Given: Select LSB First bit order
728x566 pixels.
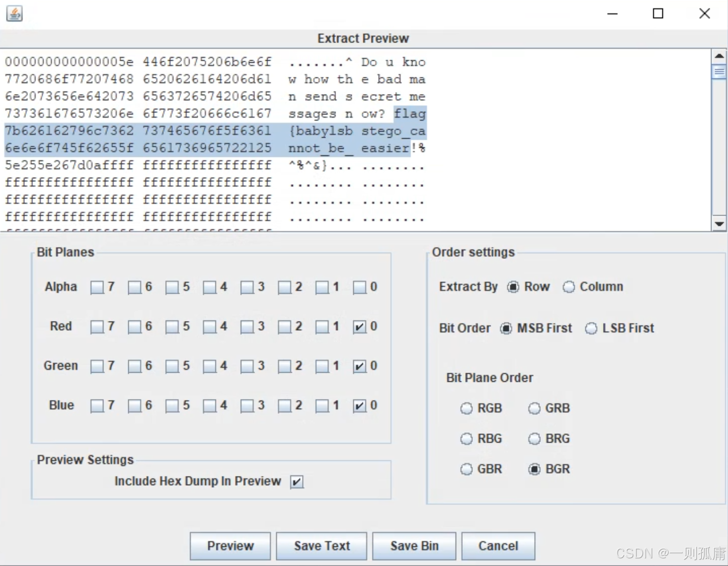Looking at the screenshot, I should point(591,328).
